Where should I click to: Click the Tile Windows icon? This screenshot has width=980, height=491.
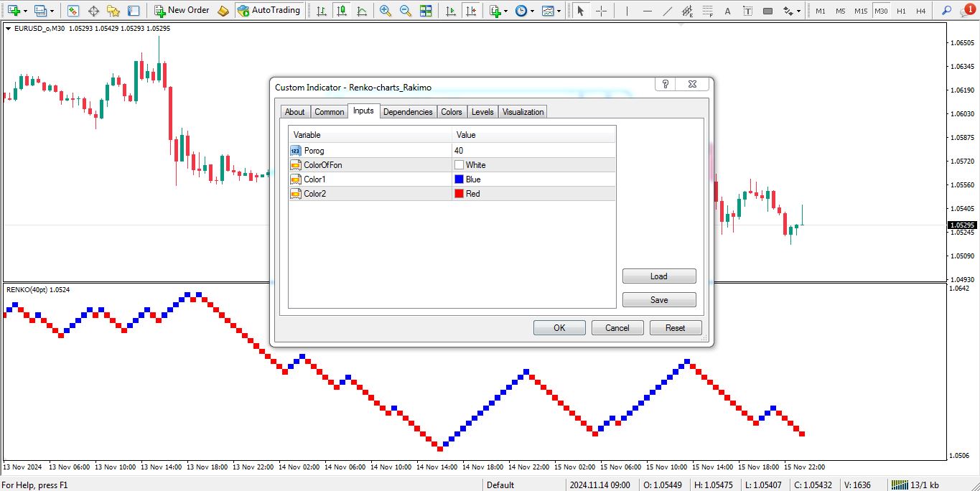click(x=426, y=11)
